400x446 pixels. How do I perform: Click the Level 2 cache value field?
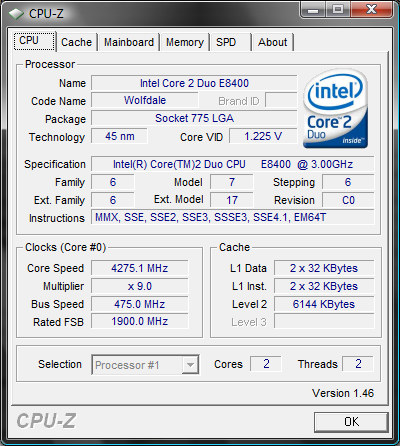point(324,304)
